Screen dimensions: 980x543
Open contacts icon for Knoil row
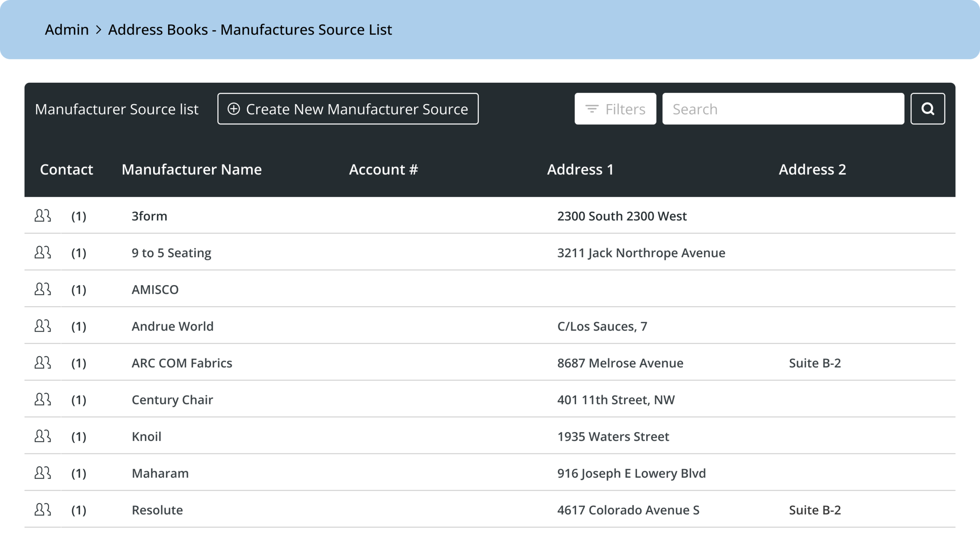tap(42, 436)
